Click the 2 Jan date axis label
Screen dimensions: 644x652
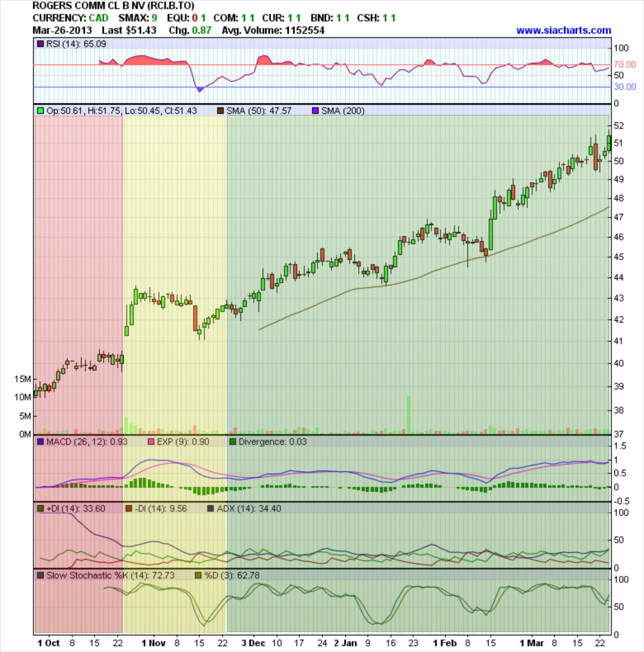click(345, 643)
